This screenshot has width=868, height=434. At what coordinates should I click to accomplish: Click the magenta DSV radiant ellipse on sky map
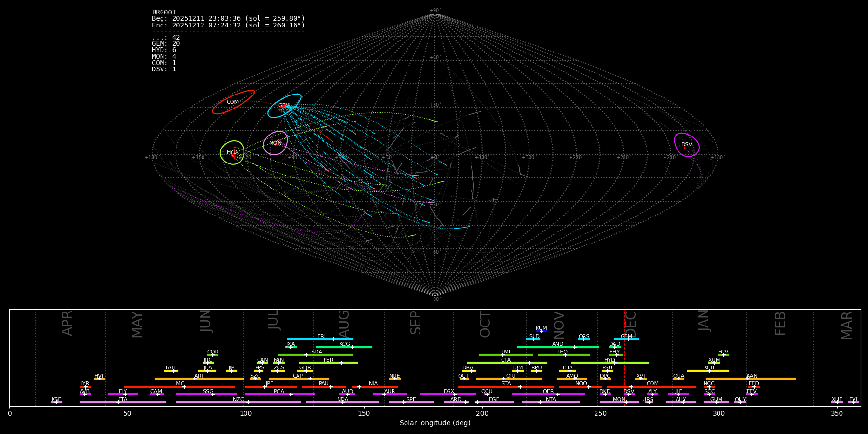point(687,145)
